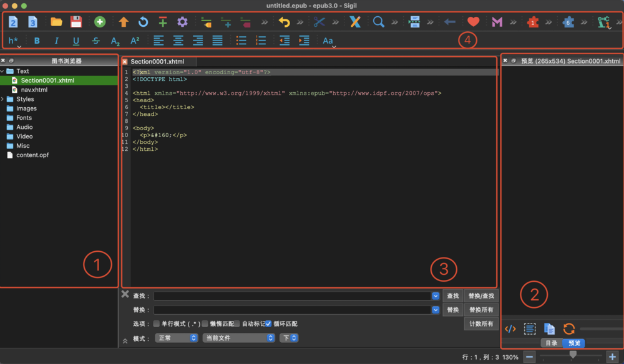Viewport: 624px width, 364px height.
Task: Apply bold formatting to selected text
Action: pyautogui.click(x=36, y=41)
